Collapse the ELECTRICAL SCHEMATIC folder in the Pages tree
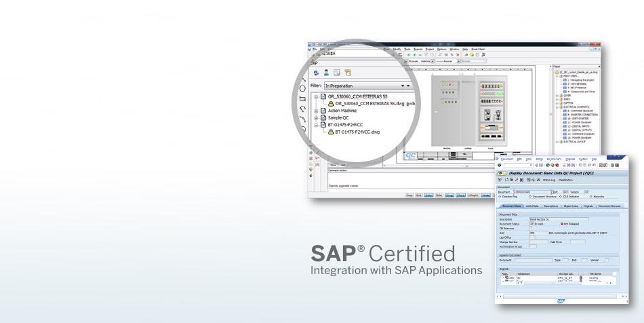644x323 pixels. click(x=557, y=107)
